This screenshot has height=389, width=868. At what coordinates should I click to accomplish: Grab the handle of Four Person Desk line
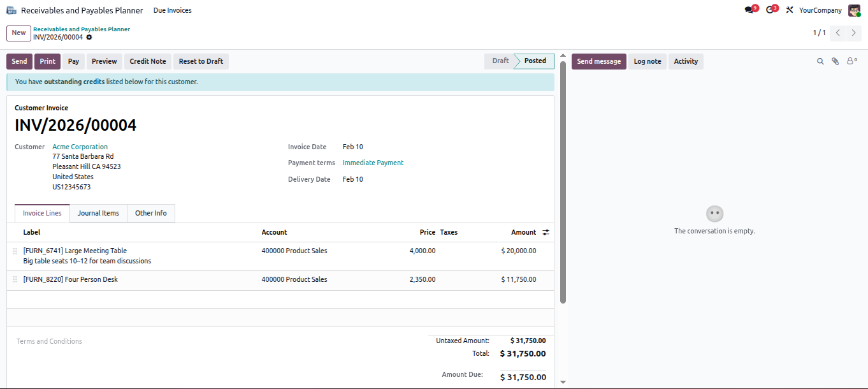(15, 279)
